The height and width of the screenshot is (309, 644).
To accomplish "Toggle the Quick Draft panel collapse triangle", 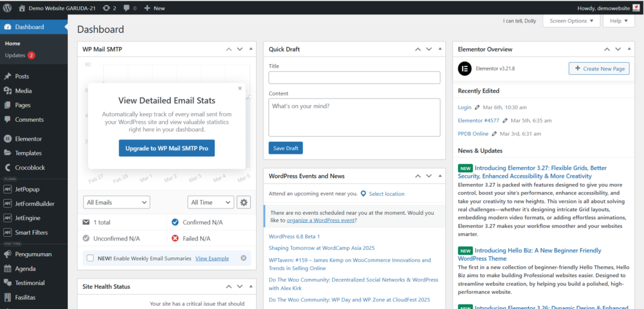I will coord(440,49).
